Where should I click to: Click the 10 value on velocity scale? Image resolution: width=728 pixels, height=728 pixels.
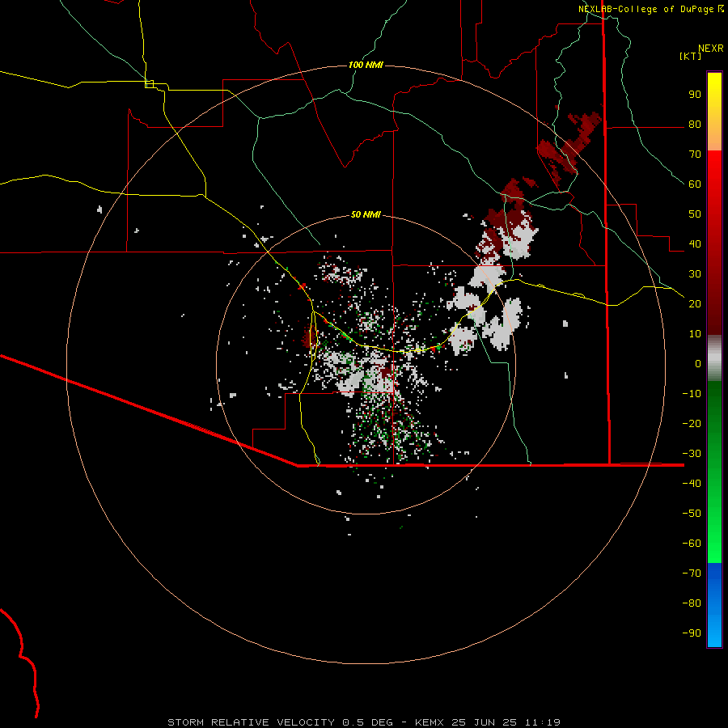point(695,334)
